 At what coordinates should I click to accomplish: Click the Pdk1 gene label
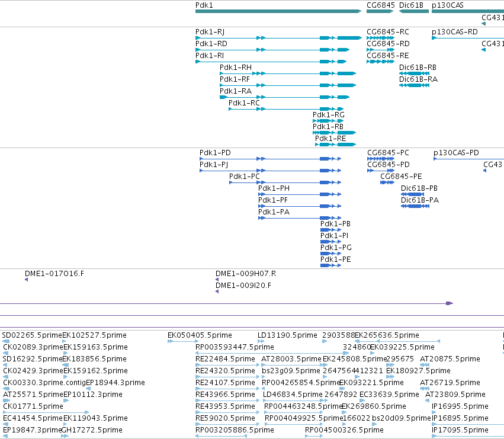[x=204, y=5]
